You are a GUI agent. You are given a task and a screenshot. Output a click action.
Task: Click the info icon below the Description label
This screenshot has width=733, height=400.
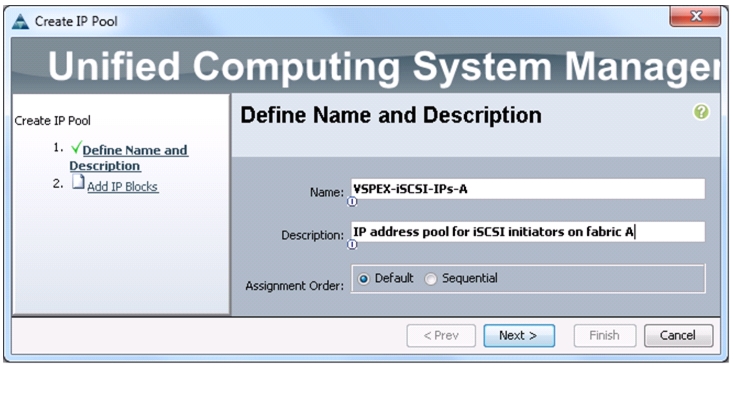tap(352, 244)
